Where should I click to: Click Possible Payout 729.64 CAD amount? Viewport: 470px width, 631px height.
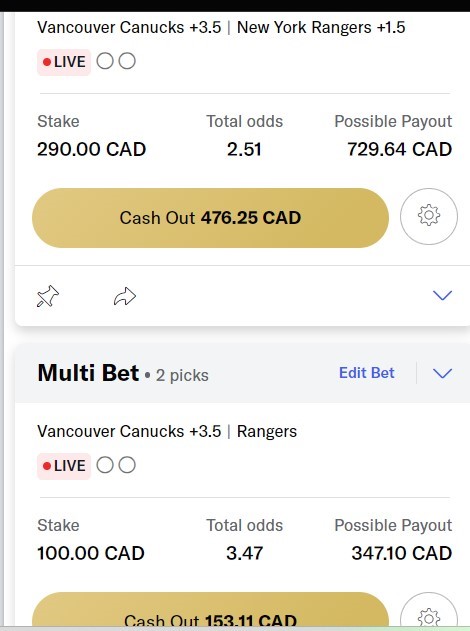click(x=400, y=149)
